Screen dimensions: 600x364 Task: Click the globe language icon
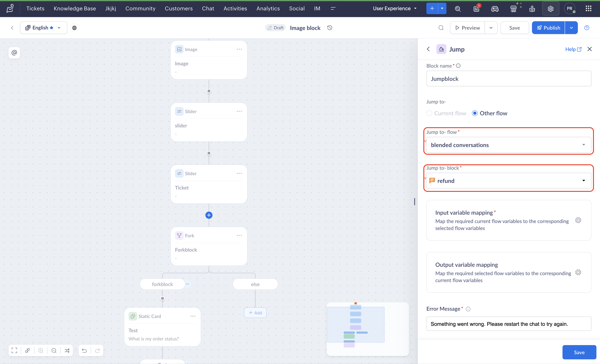point(74,28)
